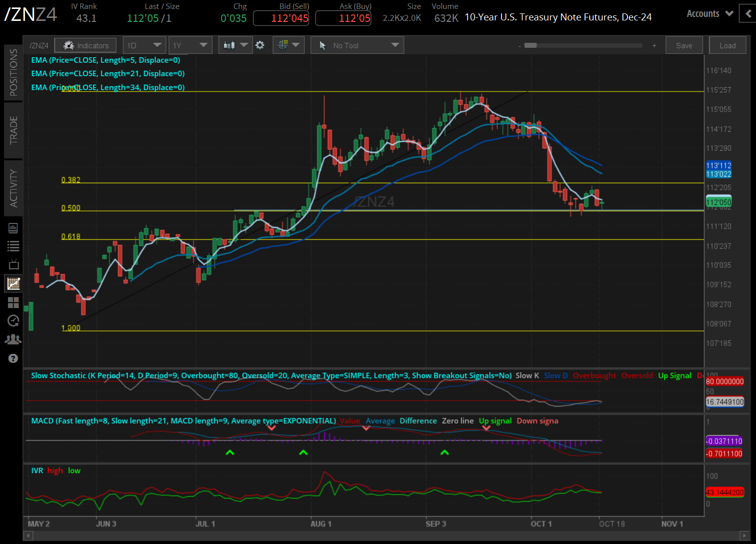Open the community people icon

pos(13,339)
